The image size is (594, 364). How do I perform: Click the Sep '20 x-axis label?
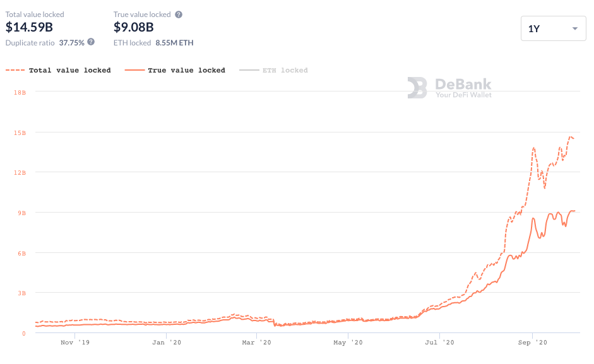click(532, 343)
